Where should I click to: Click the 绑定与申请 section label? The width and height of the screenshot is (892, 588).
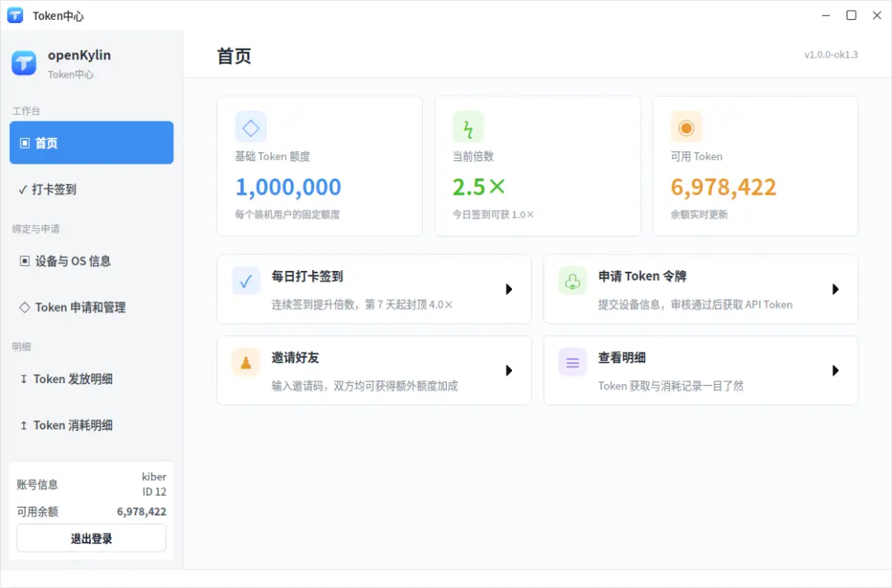[36, 229]
